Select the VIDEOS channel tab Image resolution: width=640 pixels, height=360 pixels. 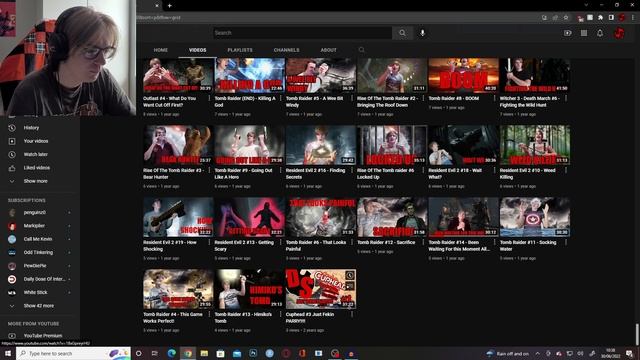point(198,50)
